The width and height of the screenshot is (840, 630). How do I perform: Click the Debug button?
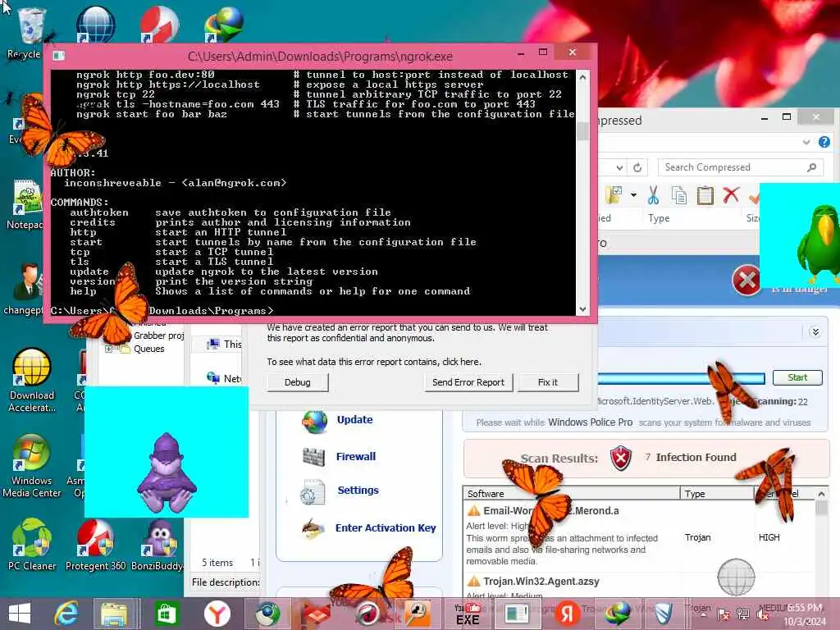point(297,382)
